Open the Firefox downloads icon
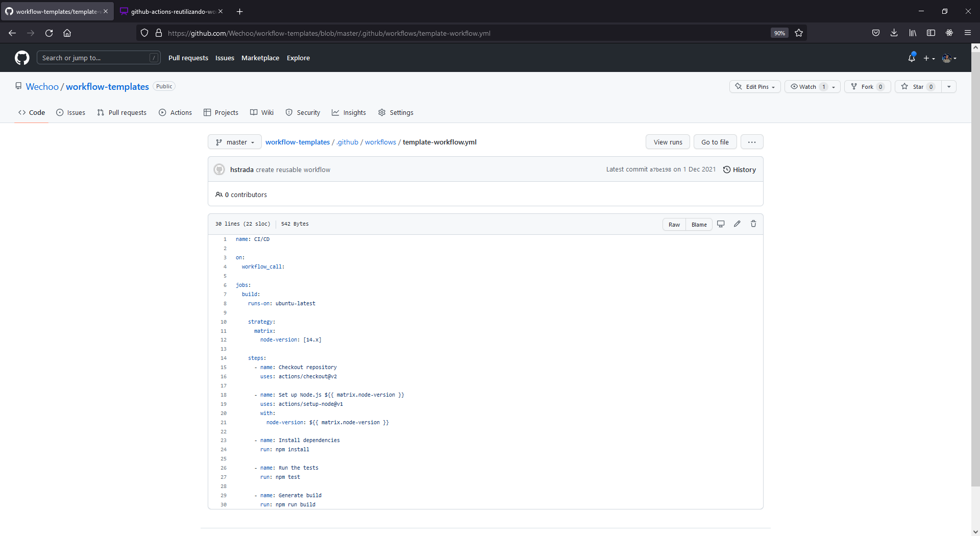980x536 pixels. [x=894, y=33]
